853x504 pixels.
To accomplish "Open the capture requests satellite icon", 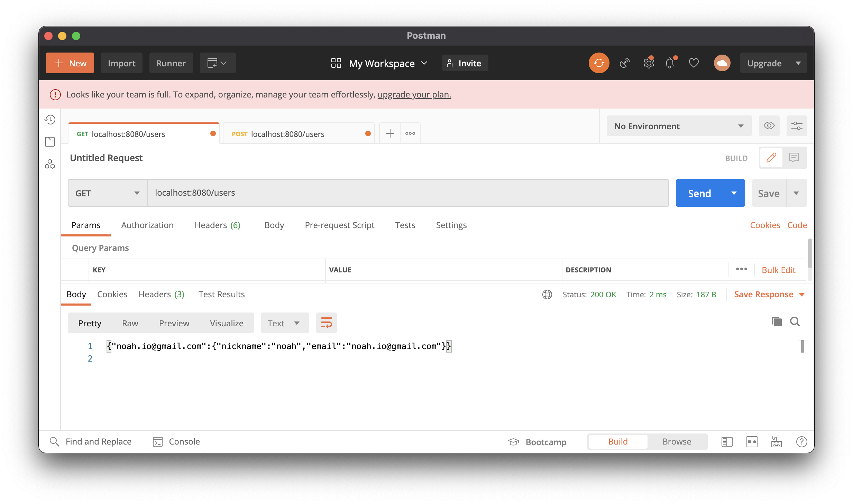I will 624,63.
